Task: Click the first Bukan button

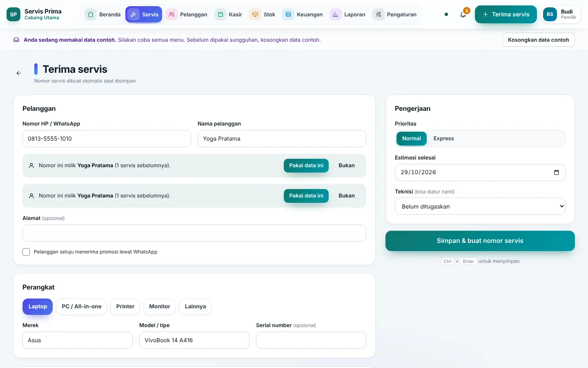Action: coord(347,166)
